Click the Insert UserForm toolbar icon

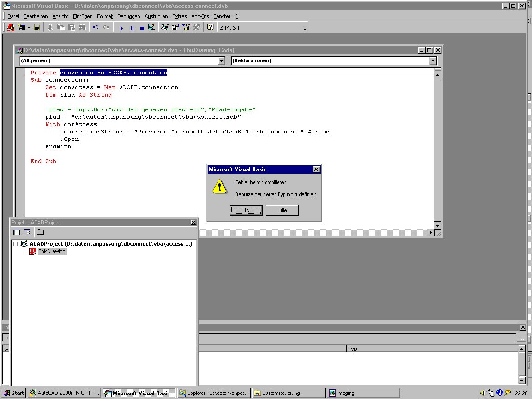[x=22, y=28]
